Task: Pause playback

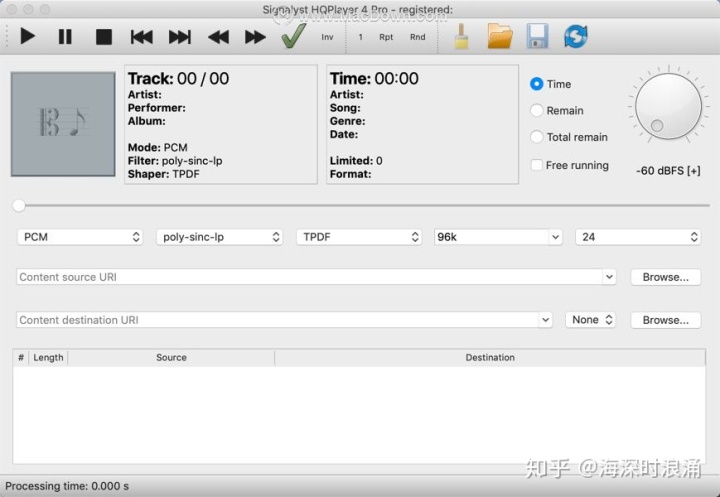Action: pyautogui.click(x=65, y=37)
